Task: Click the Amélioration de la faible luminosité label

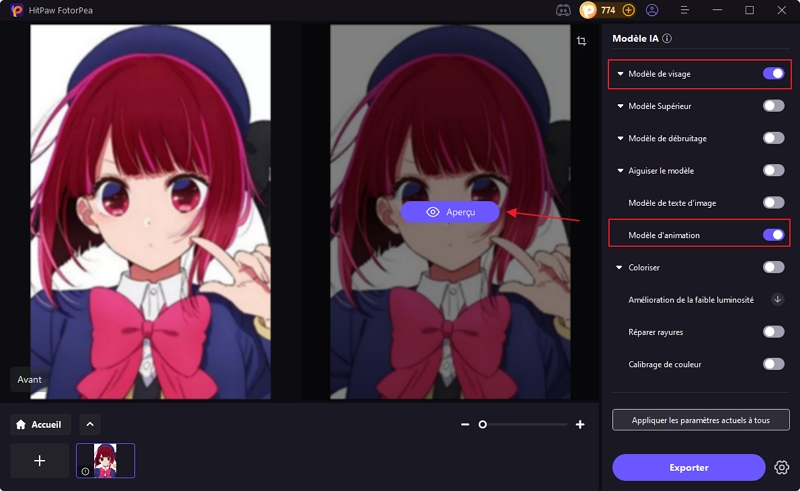Action: (x=691, y=300)
